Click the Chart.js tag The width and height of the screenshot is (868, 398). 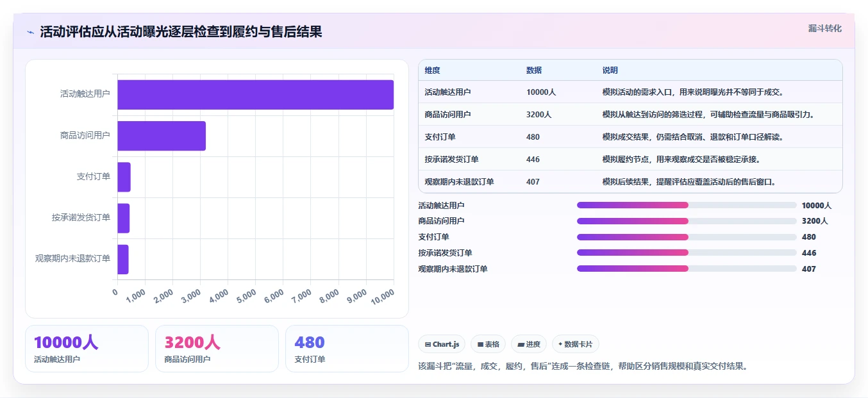coord(442,344)
